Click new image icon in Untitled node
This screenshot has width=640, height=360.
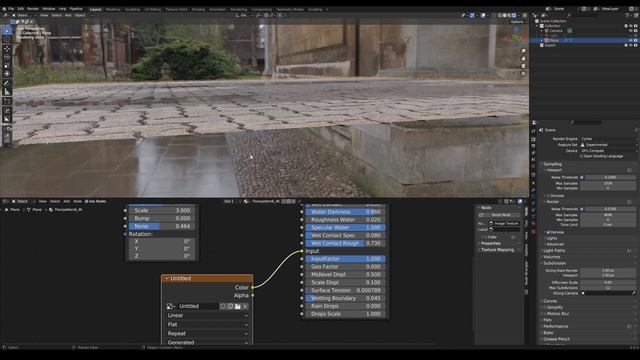click(230, 306)
